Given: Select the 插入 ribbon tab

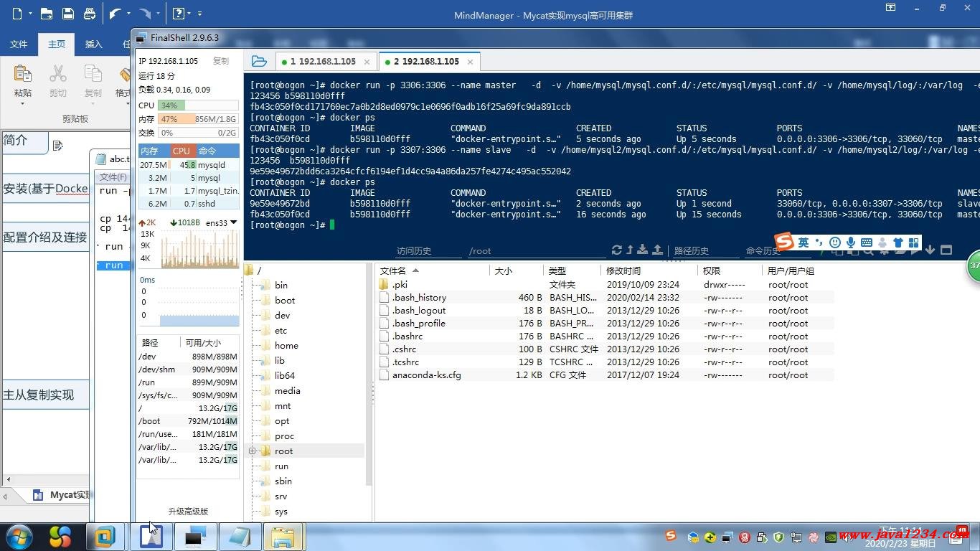Looking at the screenshot, I should [x=94, y=44].
